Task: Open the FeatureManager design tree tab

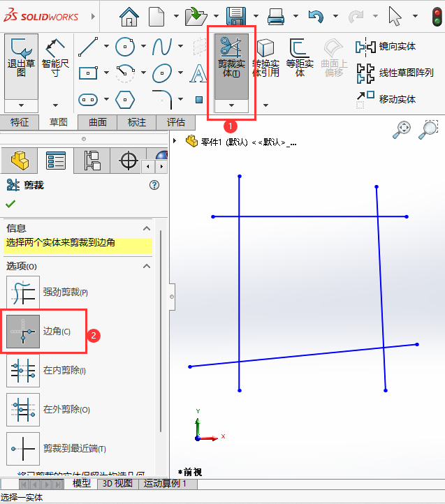Action: point(20,161)
